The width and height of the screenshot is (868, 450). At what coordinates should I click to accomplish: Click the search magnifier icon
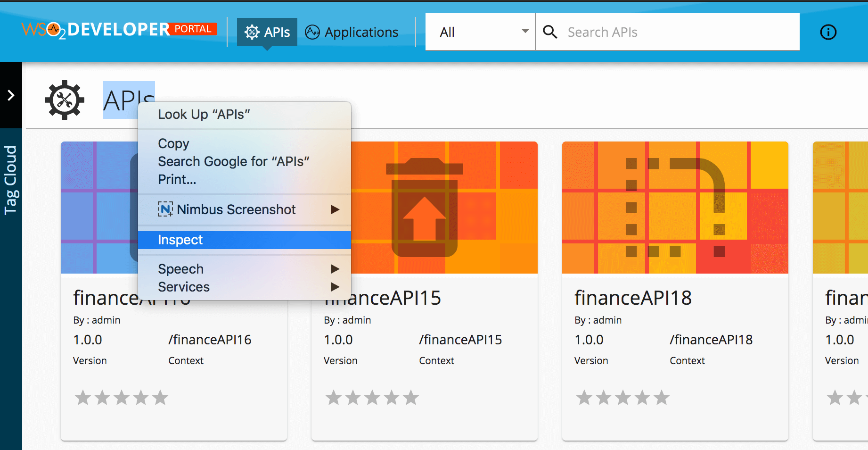pyautogui.click(x=550, y=32)
